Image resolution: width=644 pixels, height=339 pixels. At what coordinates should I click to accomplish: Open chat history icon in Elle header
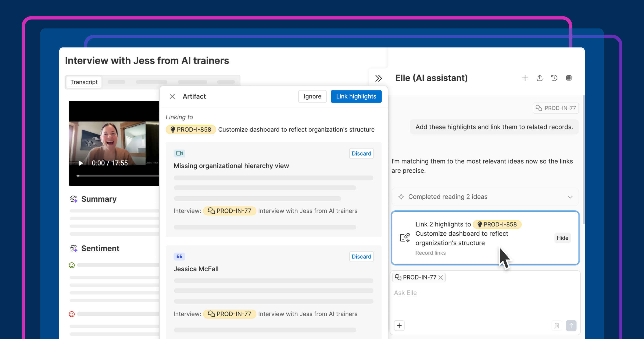pyautogui.click(x=554, y=78)
